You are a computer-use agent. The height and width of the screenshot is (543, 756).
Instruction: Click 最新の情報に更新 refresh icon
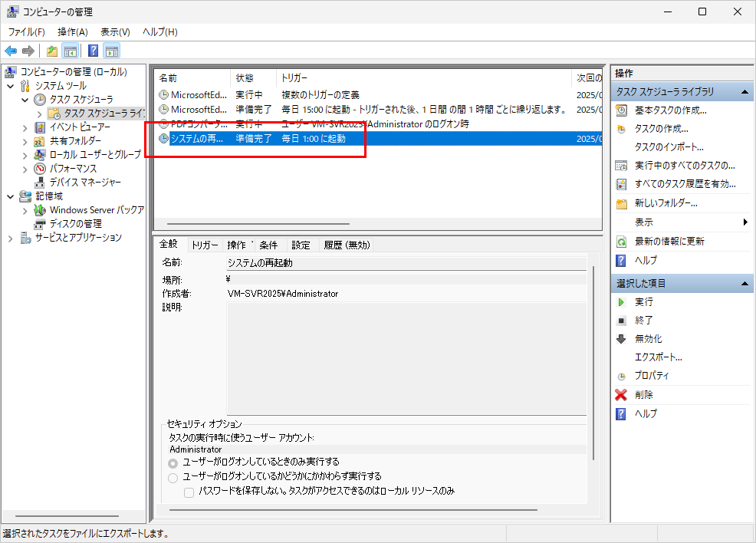[x=621, y=242]
